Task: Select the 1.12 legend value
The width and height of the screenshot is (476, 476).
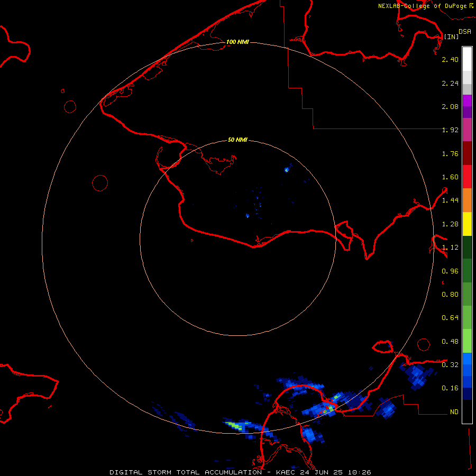Action: point(450,248)
